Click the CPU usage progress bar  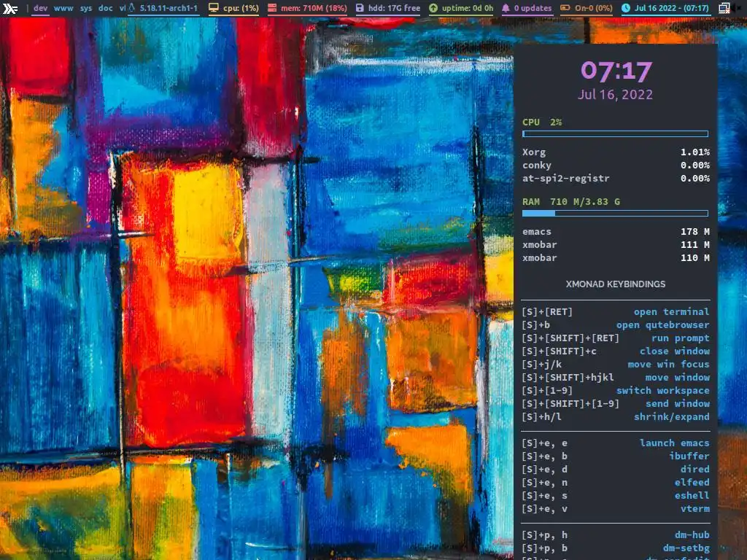click(x=615, y=134)
